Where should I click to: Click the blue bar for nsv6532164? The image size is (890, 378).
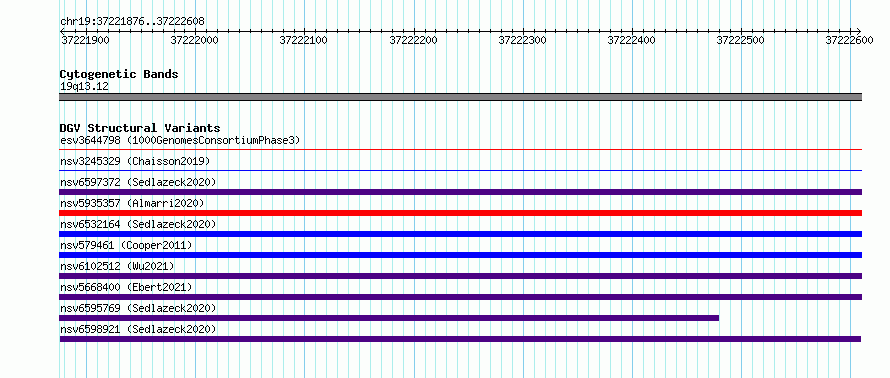coord(460,234)
